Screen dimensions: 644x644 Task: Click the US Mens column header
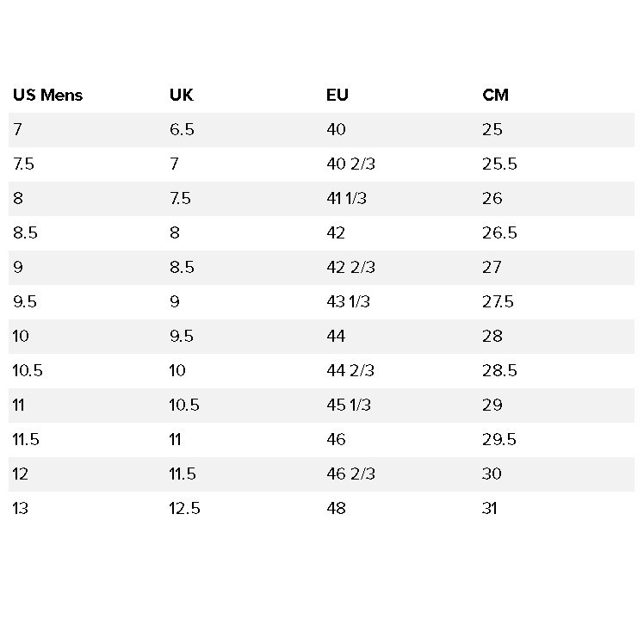click(47, 95)
